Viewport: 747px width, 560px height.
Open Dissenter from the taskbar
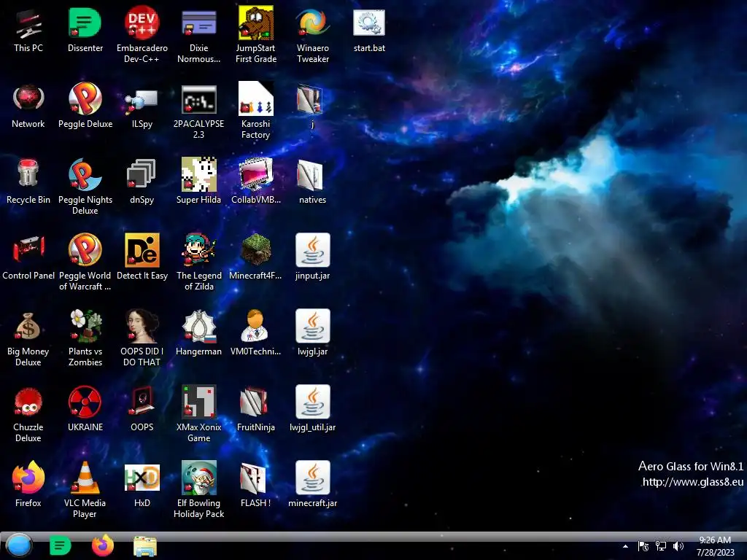click(x=60, y=545)
